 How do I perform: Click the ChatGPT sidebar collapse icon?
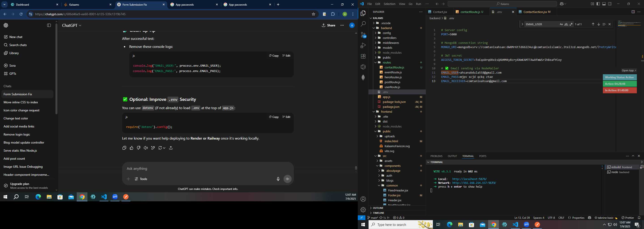click(x=49, y=25)
